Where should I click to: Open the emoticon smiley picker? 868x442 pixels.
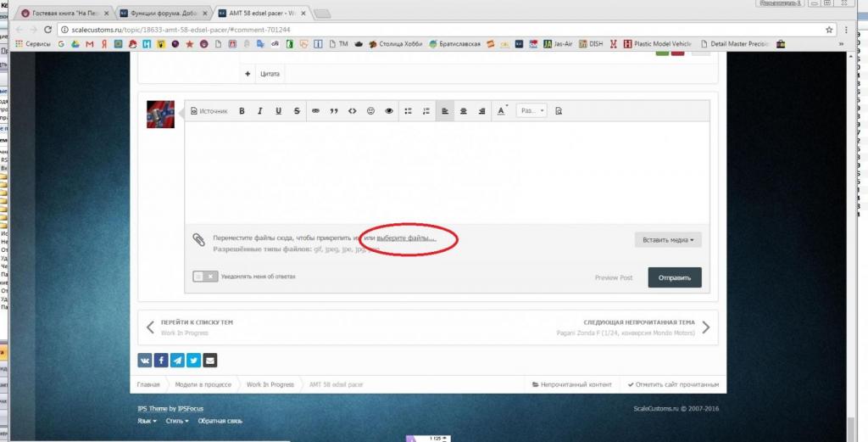[370, 111]
